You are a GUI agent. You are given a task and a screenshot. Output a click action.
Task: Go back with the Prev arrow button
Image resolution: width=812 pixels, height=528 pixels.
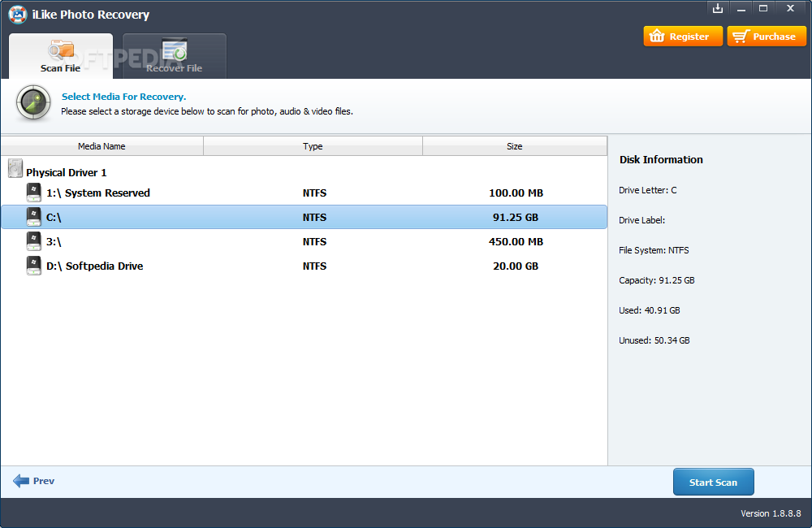click(33, 481)
